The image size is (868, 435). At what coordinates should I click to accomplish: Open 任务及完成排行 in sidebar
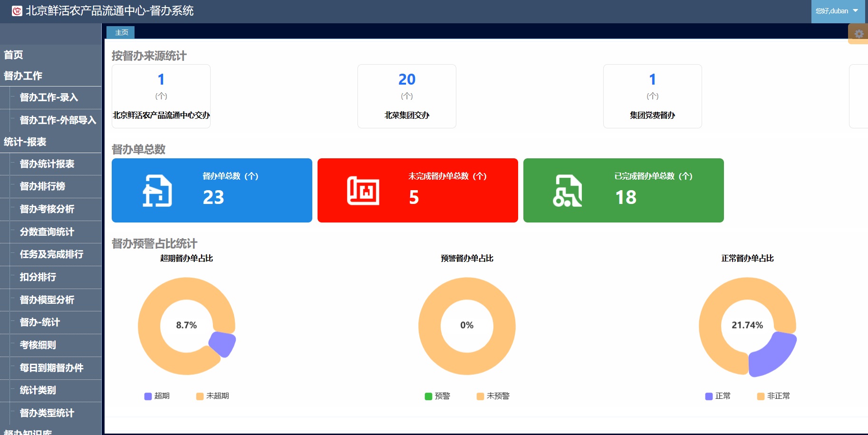51,254
